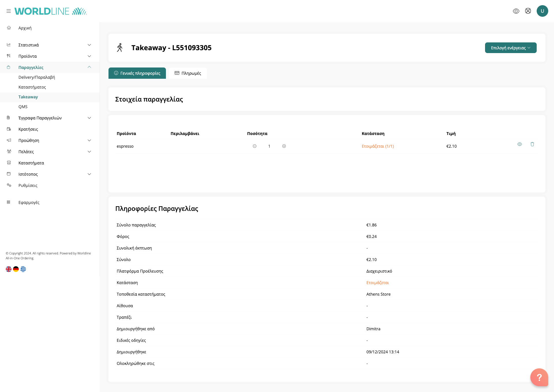Viewport: 554px width, 392px height.
Task: Switch to the Πληρωμές tab
Action: pos(188,73)
